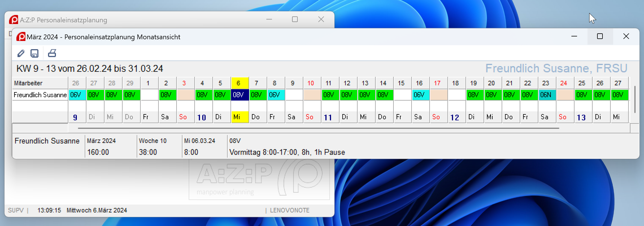644x226 pixels.
Task: Click calendar week 13 label
Action: 581,117
